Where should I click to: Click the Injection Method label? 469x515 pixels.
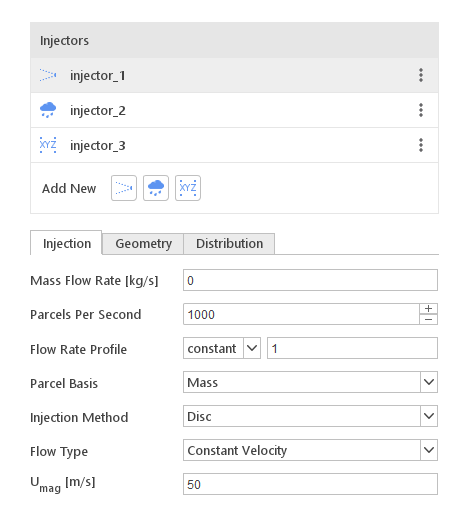pyautogui.click(x=79, y=417)
